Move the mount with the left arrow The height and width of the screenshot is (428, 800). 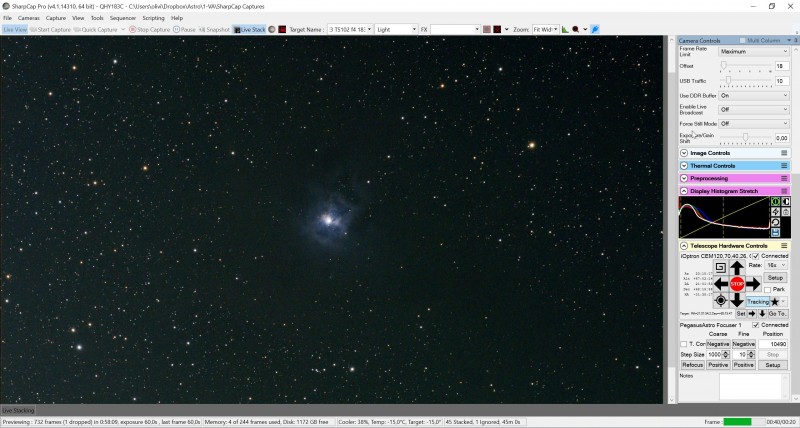tap(721, 284)
